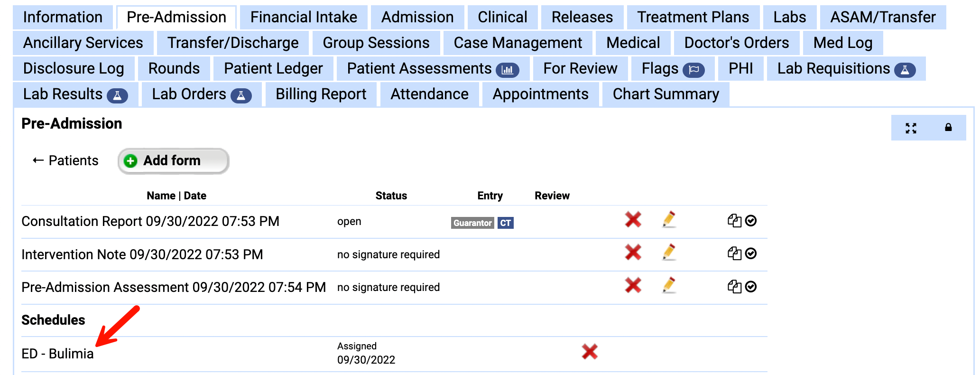Go back to Patients list
The height and width of the screenshot is (375, 980).
65,160
